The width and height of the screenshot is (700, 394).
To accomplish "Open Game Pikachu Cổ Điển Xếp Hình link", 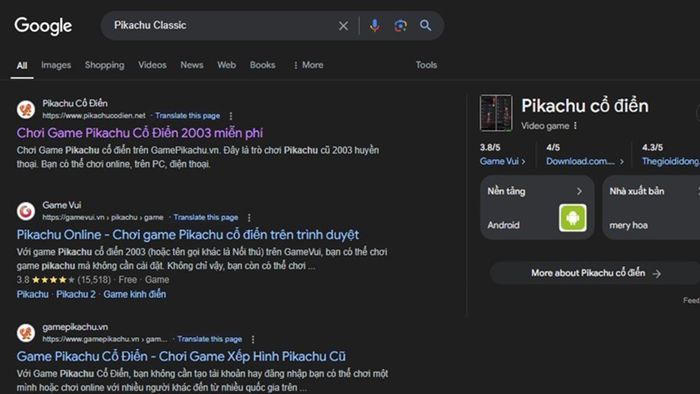I will (181, 357).
